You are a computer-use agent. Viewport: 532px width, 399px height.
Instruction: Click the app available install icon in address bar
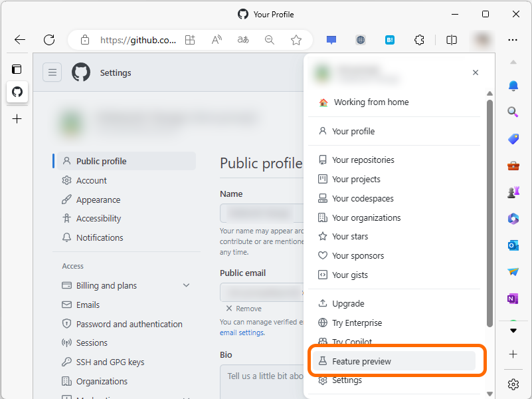(x=190, y=40)
